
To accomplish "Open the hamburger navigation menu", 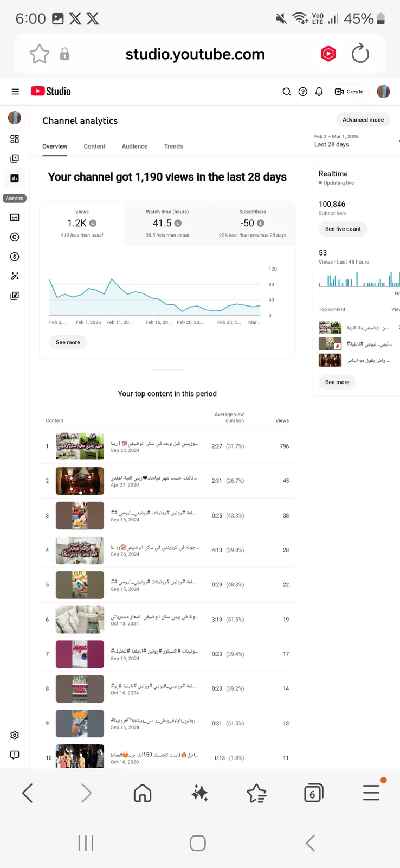I will (x=15, y=92).
